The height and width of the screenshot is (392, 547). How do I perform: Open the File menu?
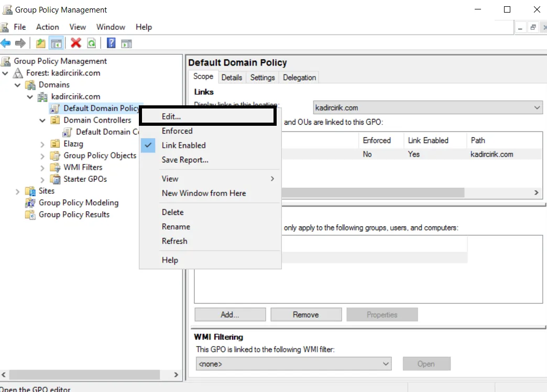19,27
